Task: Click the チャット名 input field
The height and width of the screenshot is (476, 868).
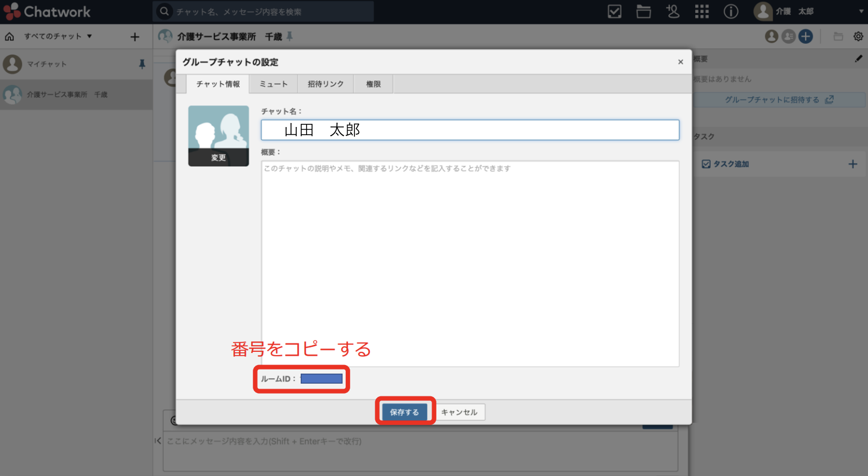Action: tap(469, 130)
